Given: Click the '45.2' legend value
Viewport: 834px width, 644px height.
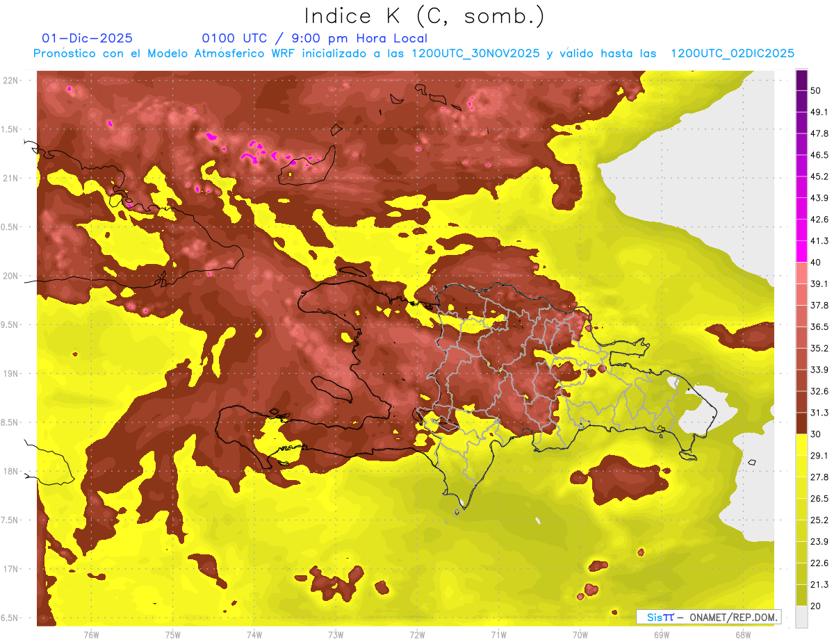Looking at the screenshot, I should pyautogui.click(x=819, y=176).
